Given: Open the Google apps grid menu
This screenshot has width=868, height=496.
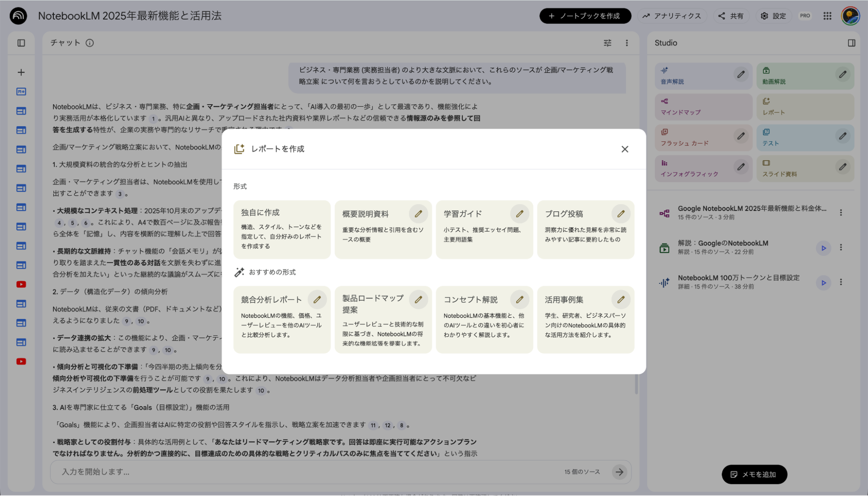Looking at the screenshot, I should click(x=827, y=16).
